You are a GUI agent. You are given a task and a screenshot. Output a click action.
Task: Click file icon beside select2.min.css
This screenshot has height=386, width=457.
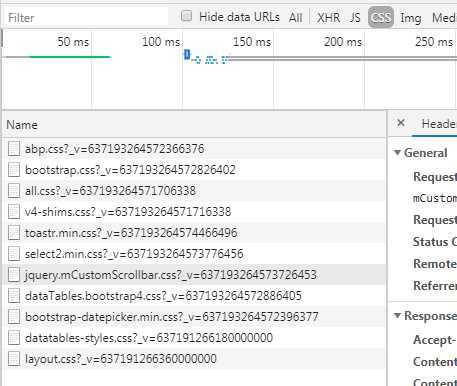pyautogui.click(x=14, y=254)
